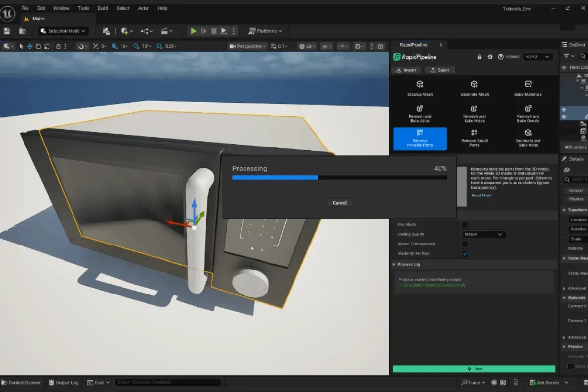This screenshot has height=392, width=588.
Task: Uncheck the Visibility Per Part checkbox
Action: tap(465, 254)
